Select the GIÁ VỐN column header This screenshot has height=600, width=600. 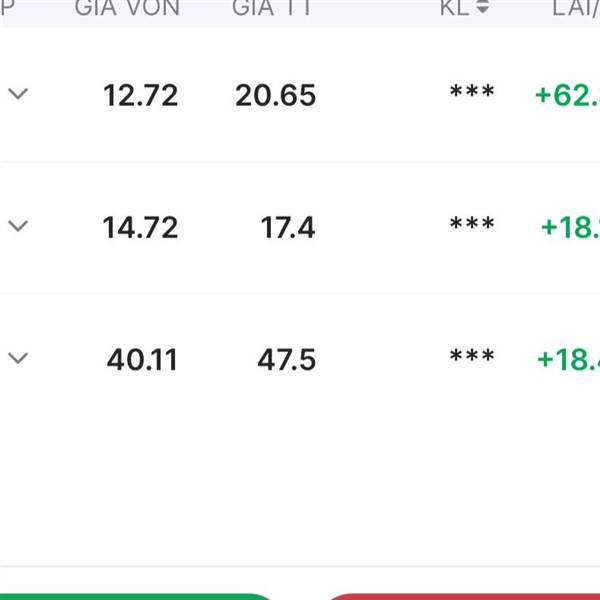(127, 8)
